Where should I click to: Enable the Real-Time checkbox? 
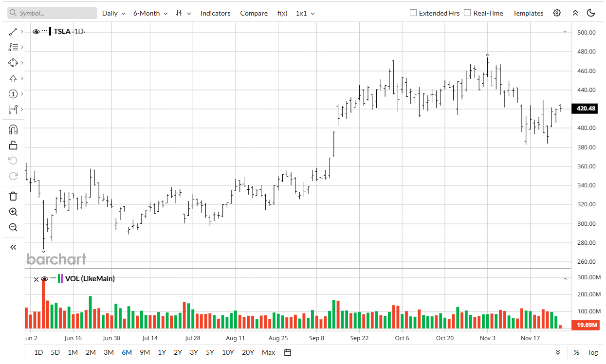coord(467,13)
